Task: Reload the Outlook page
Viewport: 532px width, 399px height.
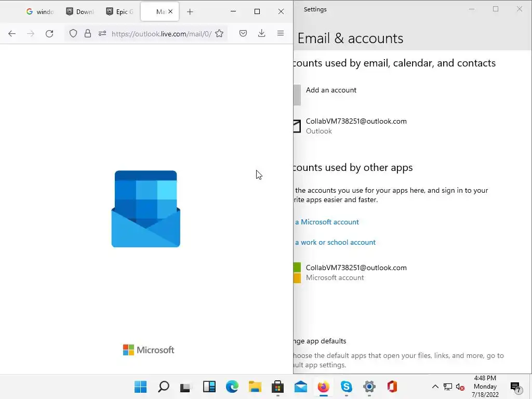Action: [x=49, y=33]
